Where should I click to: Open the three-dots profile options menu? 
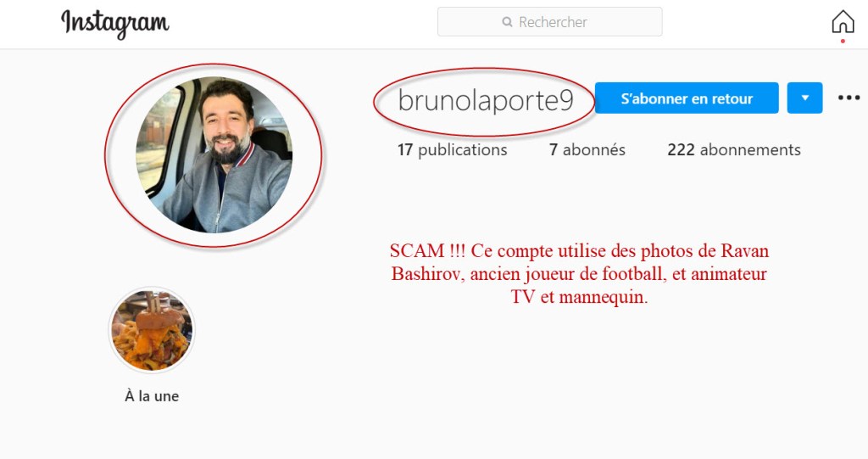(849, 98)
